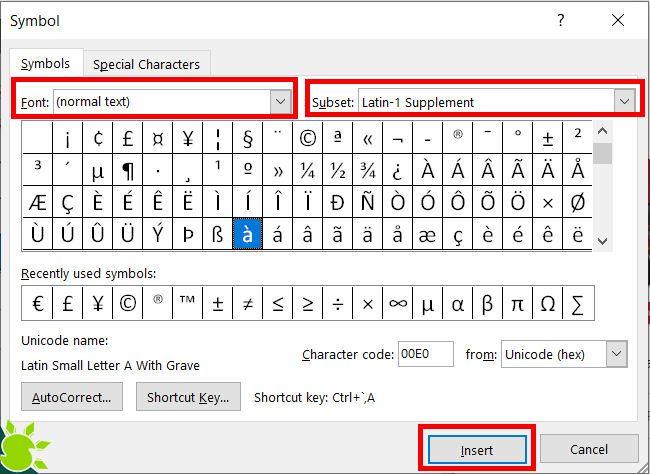
Task: Open the Font dropdown list
Action: point(279,101)
